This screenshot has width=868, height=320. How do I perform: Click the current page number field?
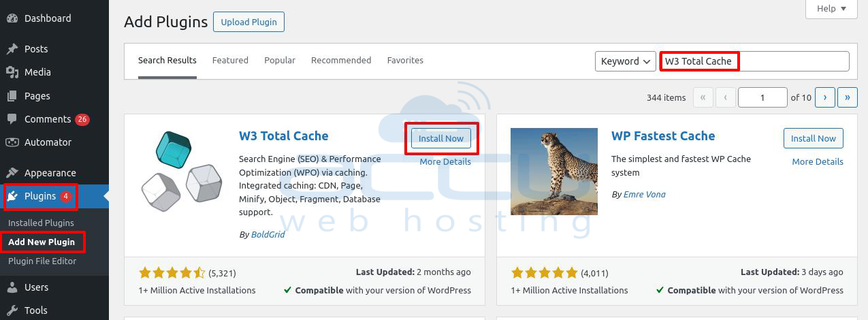click(762, 97)
